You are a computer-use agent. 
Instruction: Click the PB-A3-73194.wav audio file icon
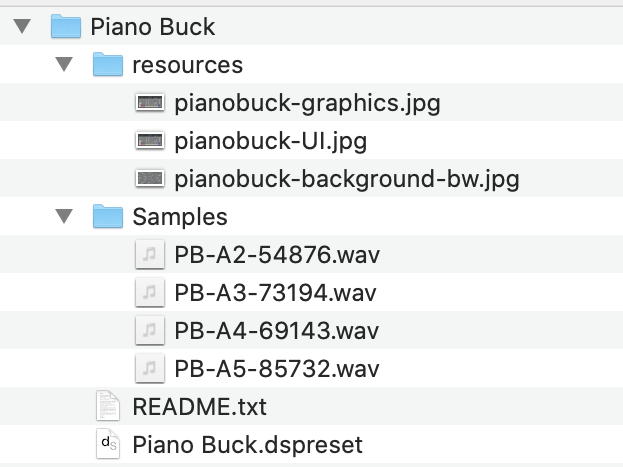[149, 293]
